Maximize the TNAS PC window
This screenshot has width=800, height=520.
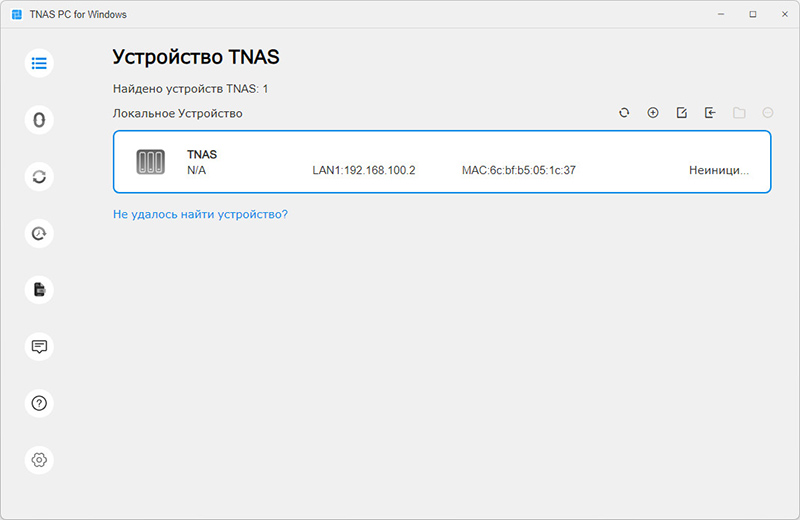click(753, 14)
